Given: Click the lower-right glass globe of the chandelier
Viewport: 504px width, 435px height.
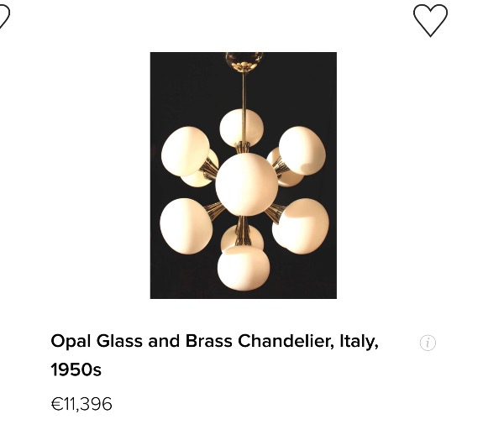Looking at the screenshot, I should pos(301,223).
